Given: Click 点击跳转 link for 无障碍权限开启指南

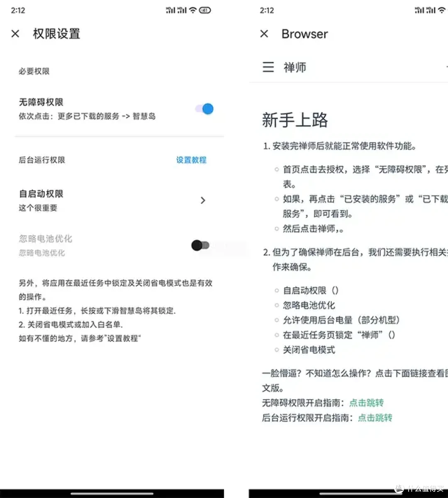Looking at the screenshot, I should [x=366, y=403].
